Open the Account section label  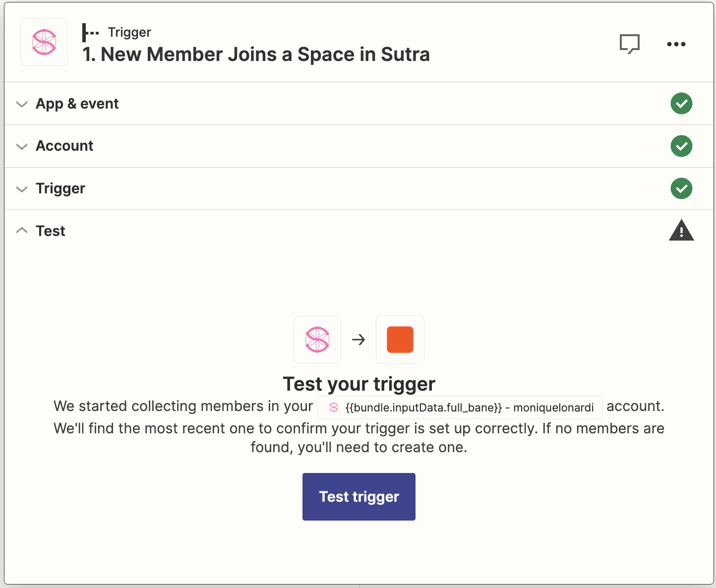[64, 146]
